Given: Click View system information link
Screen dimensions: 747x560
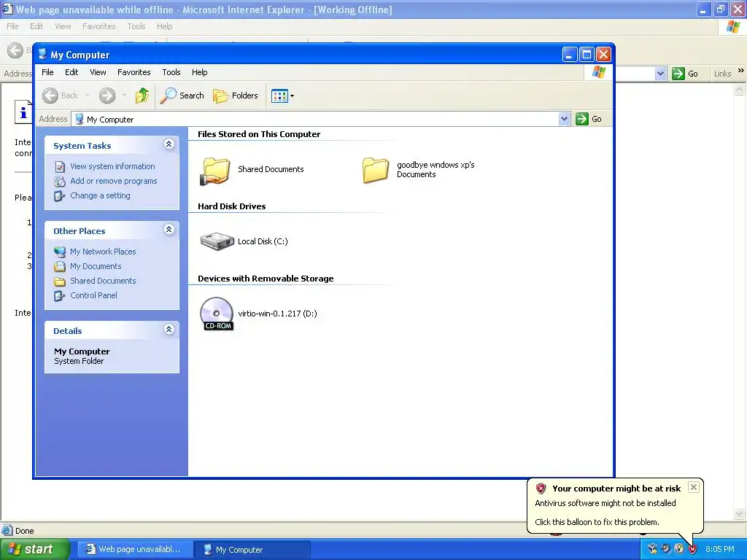Looking at the screenshot, I should coord(112,166).
